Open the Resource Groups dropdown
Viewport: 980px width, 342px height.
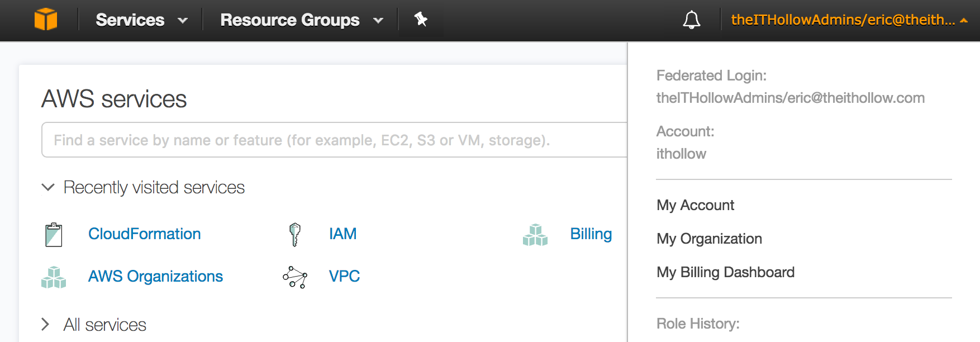(301, 20)
